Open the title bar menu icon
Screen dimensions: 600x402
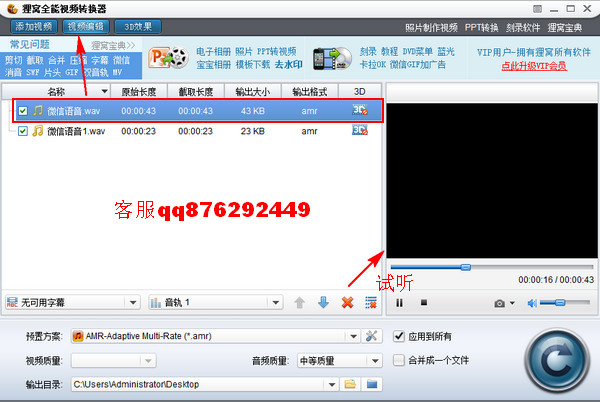point(538,9)
